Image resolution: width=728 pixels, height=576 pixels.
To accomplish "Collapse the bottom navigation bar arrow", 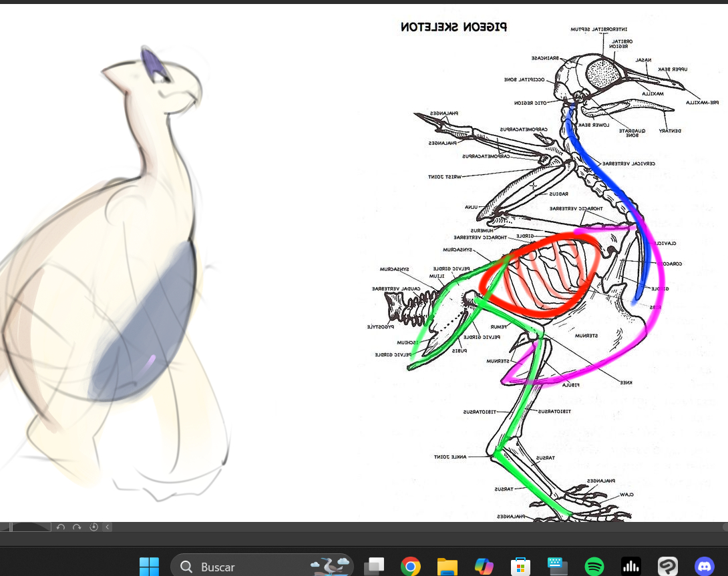I will (108, 527).
